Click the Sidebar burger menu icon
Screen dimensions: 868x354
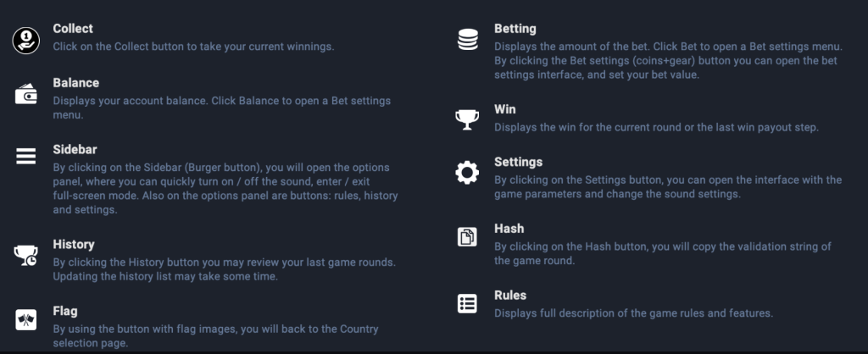(x=26, y=155)
